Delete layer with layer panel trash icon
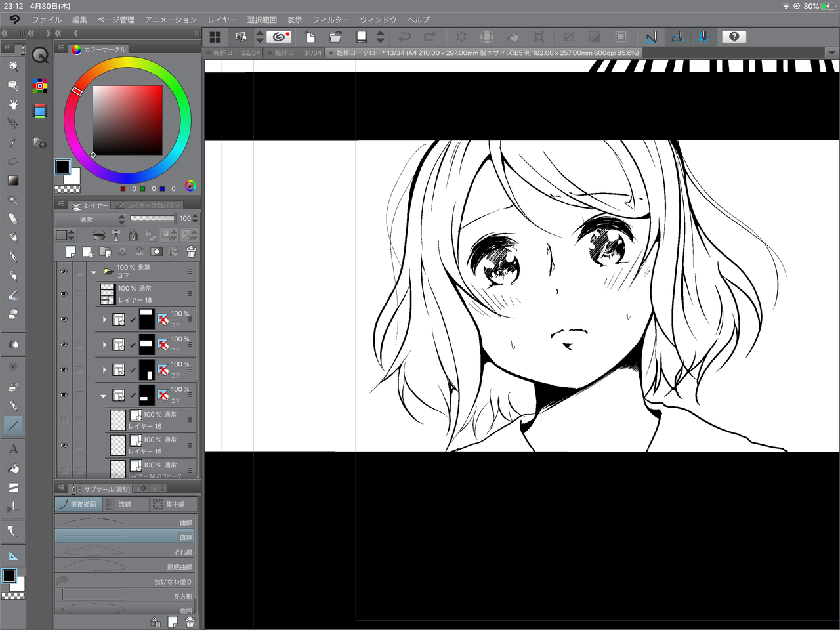The width and height of the screenshot is (840, 630). [x=191, y=252]
